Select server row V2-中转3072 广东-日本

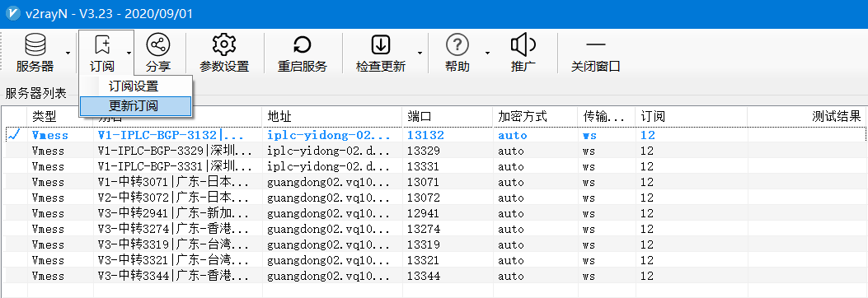point(435,198)
